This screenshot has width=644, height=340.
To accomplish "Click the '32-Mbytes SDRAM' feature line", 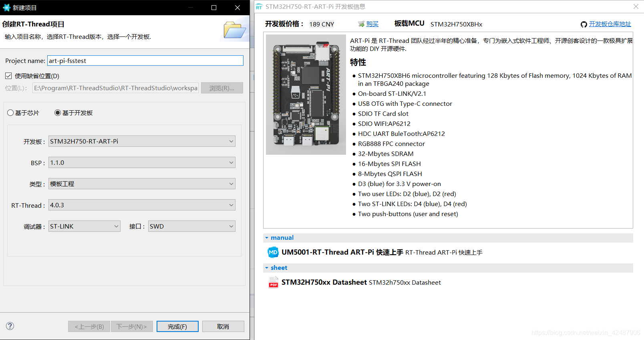I will [x=386, y=154].
